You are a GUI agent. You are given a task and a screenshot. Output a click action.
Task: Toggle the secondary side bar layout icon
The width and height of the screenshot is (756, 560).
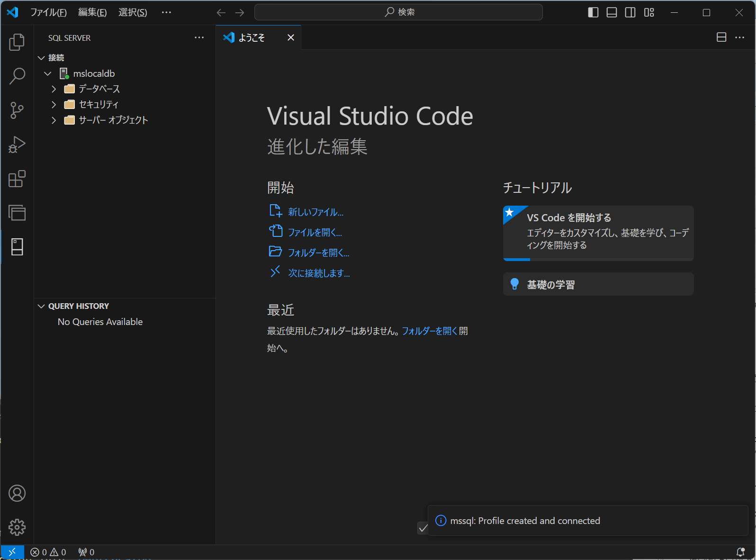pyautogui.click(x=630, y=12)
